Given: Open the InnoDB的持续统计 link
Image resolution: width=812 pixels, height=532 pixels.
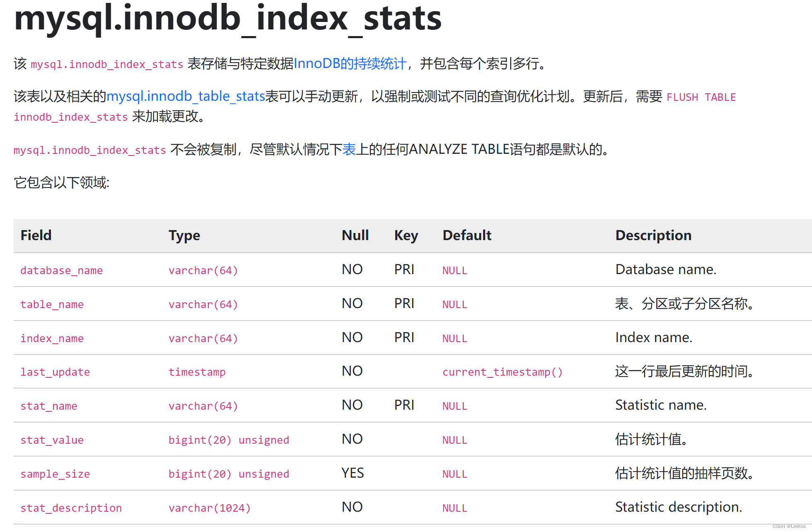Looking at the screenshot, I should pyautogui.click(x=350, y=63).
